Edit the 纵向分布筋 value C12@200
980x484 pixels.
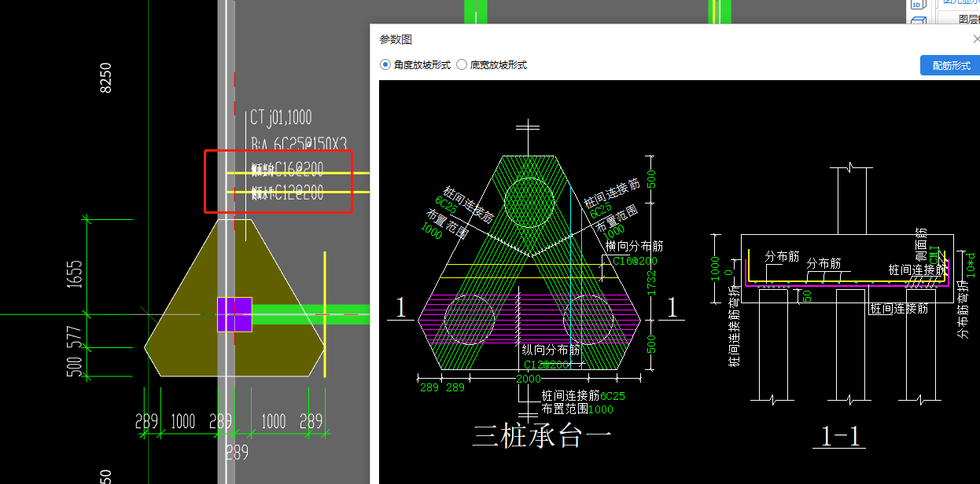tap(546, 365)
